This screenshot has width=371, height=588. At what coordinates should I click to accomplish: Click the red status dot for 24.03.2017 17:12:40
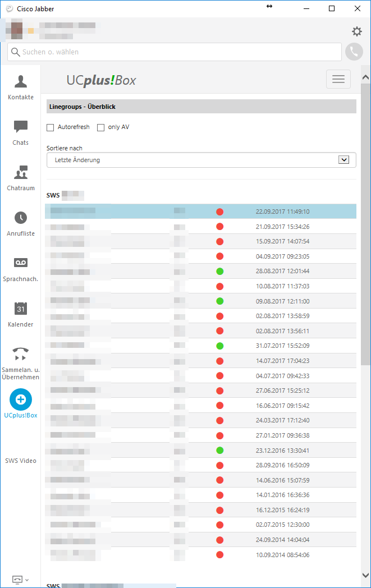pyautogui.click(x=220, y=420)
